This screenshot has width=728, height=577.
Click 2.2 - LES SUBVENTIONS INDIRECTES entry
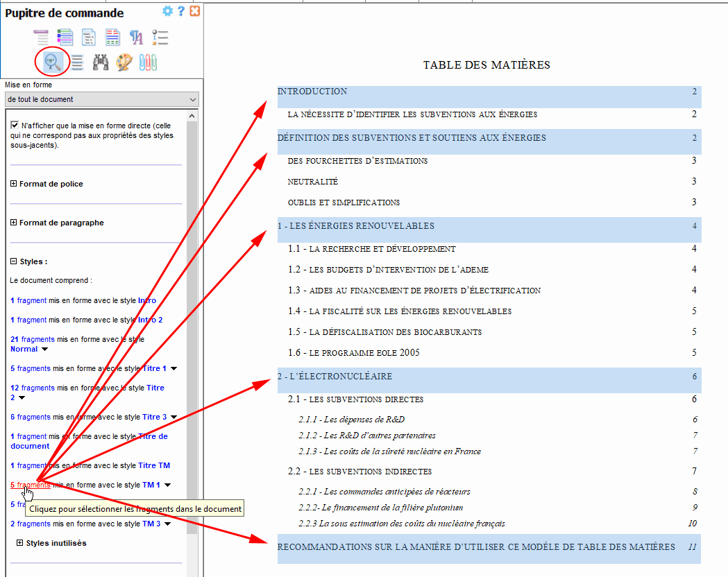point(359,472)
